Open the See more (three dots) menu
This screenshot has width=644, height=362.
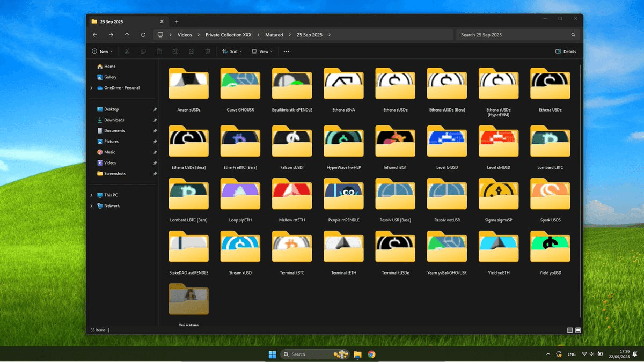[x=286, y=51]
